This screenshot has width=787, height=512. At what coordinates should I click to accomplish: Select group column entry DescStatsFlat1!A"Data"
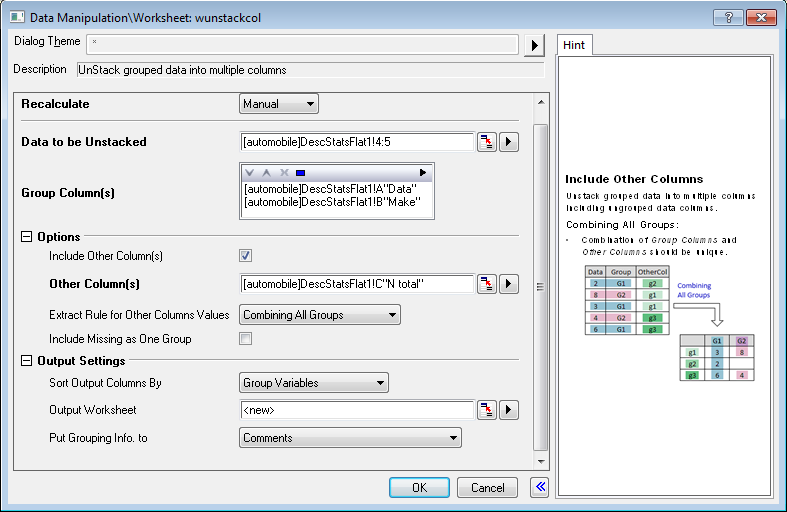coord(330,189)
